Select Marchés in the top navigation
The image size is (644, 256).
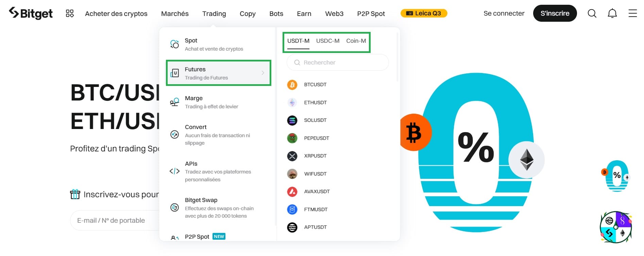coord(174,14)
